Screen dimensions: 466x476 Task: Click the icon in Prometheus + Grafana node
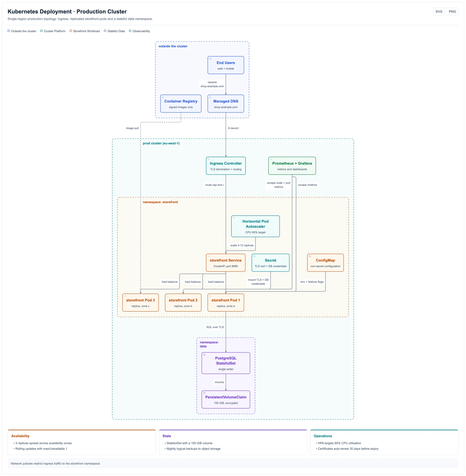click(x=271, y=159)
